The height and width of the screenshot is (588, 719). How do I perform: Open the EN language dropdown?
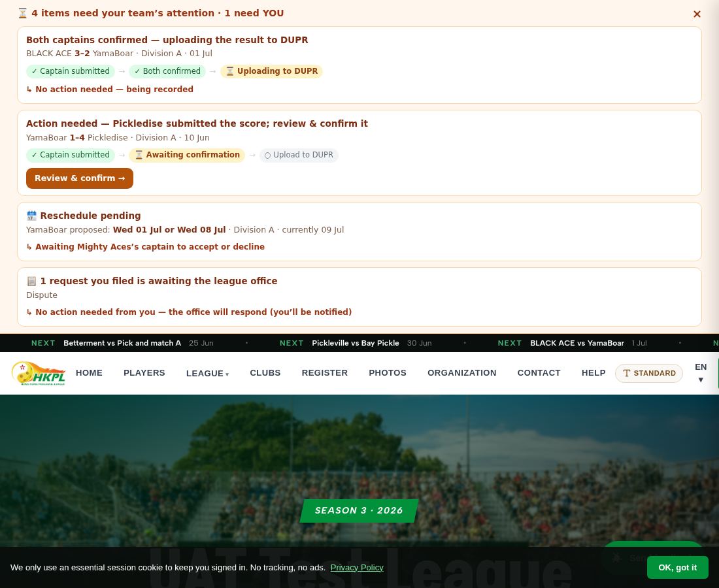click(x=700, y=373)
